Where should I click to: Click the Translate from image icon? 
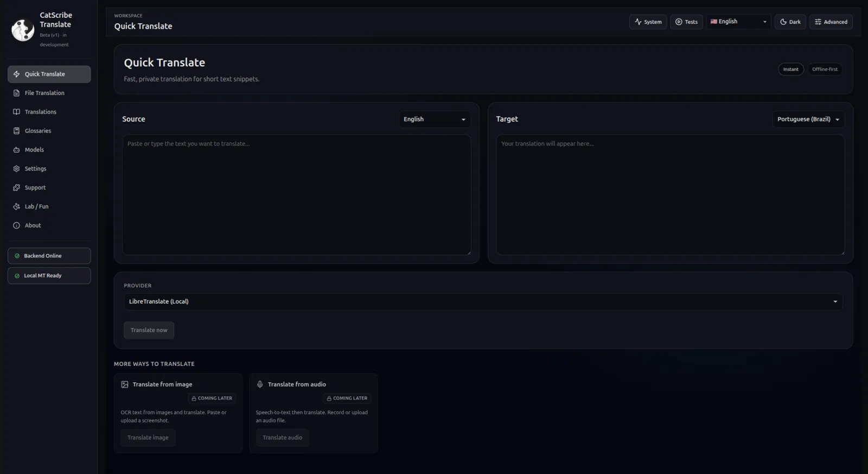[125, 384]
